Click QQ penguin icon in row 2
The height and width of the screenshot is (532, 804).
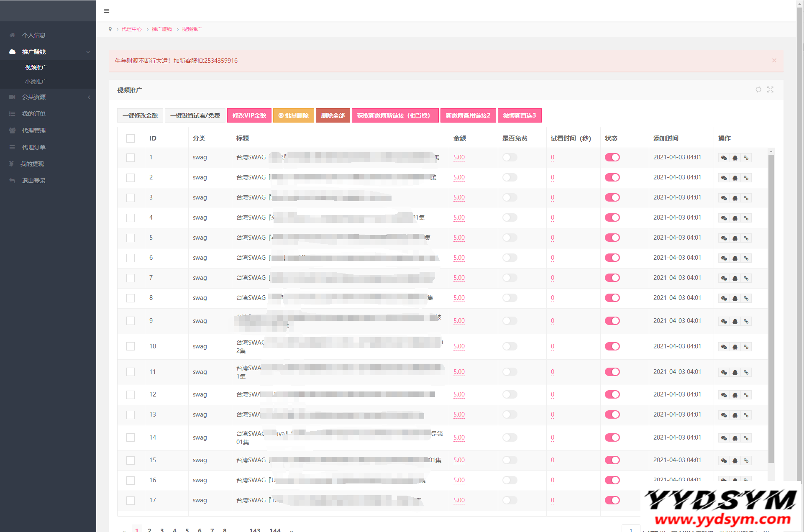[x=735, y=178]
